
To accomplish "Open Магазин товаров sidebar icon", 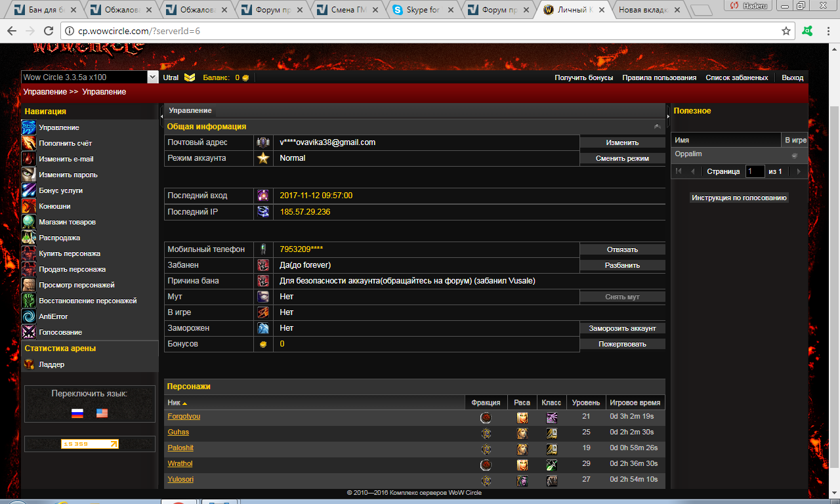I will tap(28, 222).
